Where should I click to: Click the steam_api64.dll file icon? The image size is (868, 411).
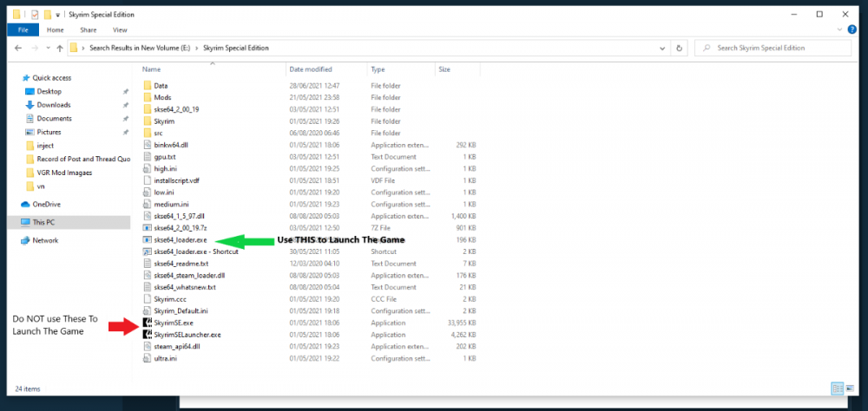[x=147, y=346]
